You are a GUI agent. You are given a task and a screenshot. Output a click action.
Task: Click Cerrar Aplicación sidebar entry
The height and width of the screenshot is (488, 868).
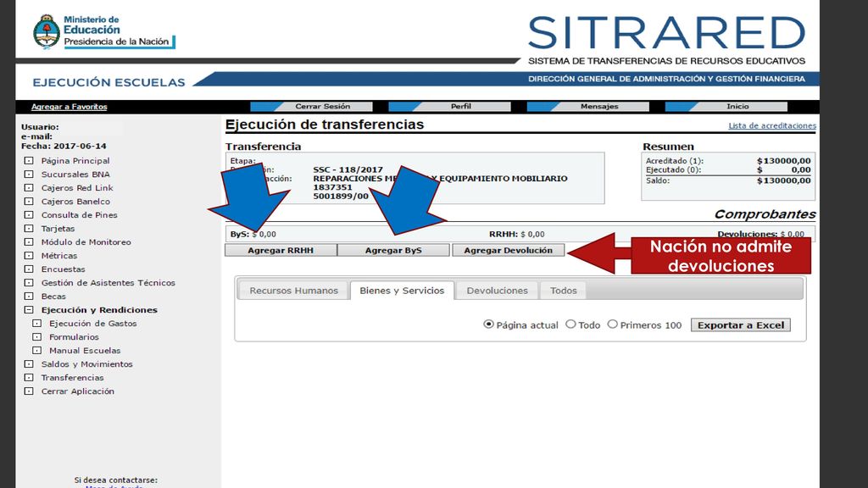point(77,391)
